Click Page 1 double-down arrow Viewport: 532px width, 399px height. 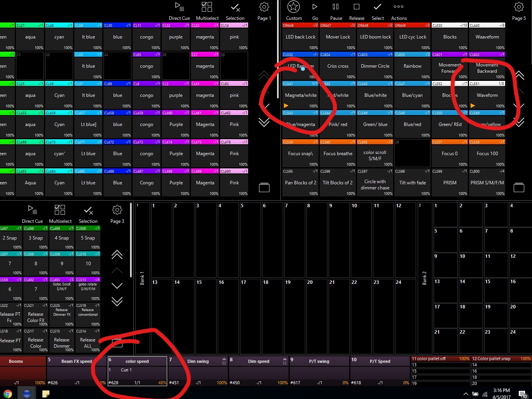point(264,122)
